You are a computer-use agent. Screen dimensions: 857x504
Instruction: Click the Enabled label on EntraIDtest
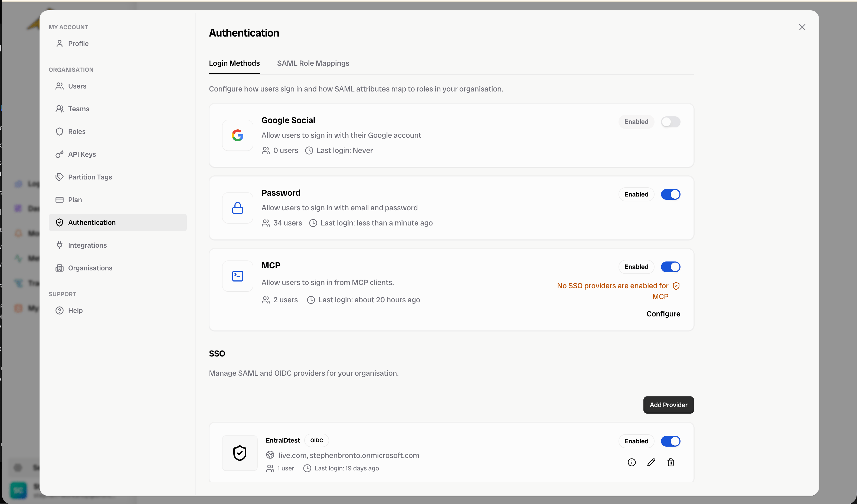click(636, 441)
